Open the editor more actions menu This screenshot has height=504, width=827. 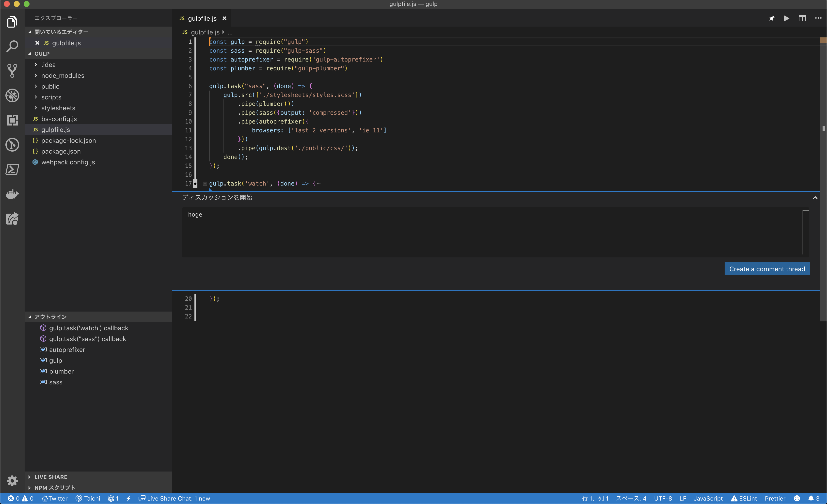818,18
